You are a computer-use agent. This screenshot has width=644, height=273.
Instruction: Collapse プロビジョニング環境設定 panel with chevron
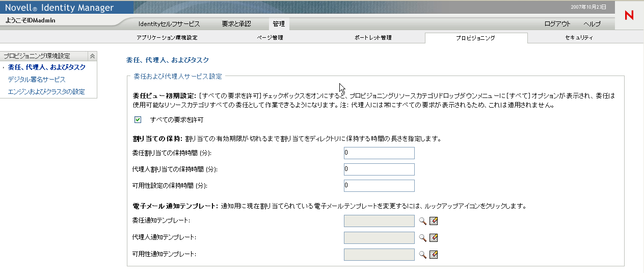(x=92, y=56)
